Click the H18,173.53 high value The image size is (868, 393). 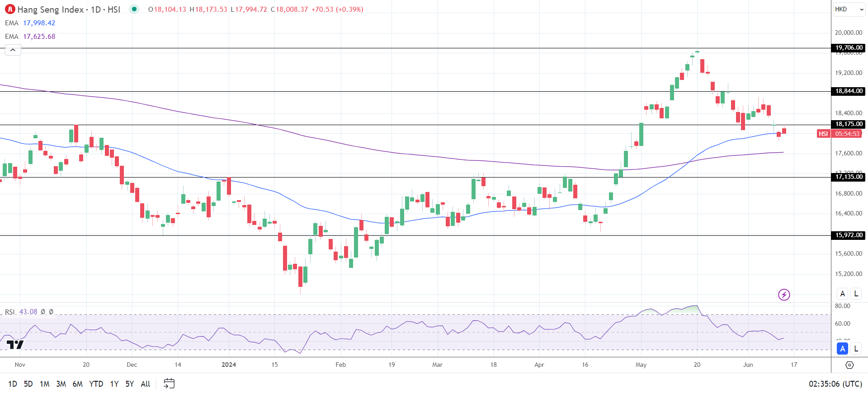[x=208, y=9]
